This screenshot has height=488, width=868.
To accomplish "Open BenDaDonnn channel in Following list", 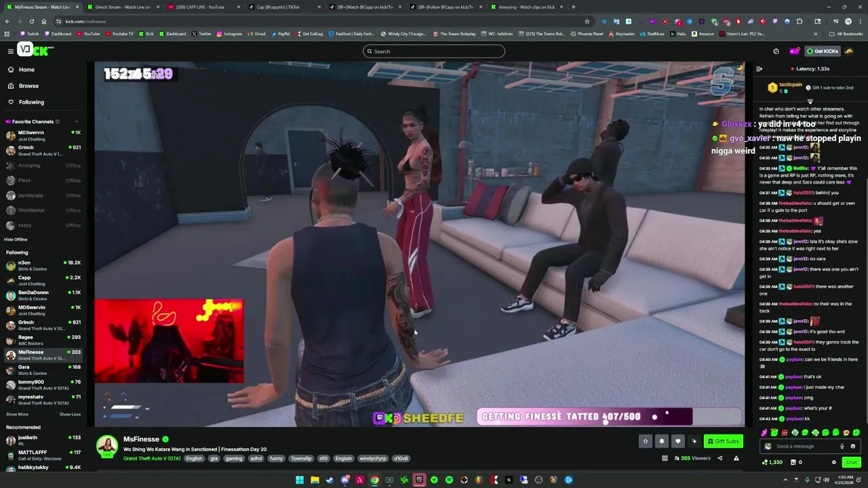I will tap(42, 296).
